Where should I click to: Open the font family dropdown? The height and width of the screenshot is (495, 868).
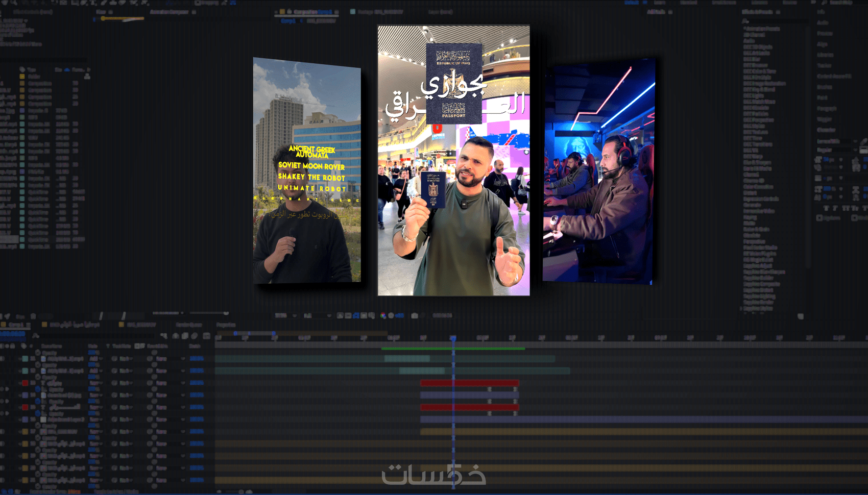[x=837, y=141]
